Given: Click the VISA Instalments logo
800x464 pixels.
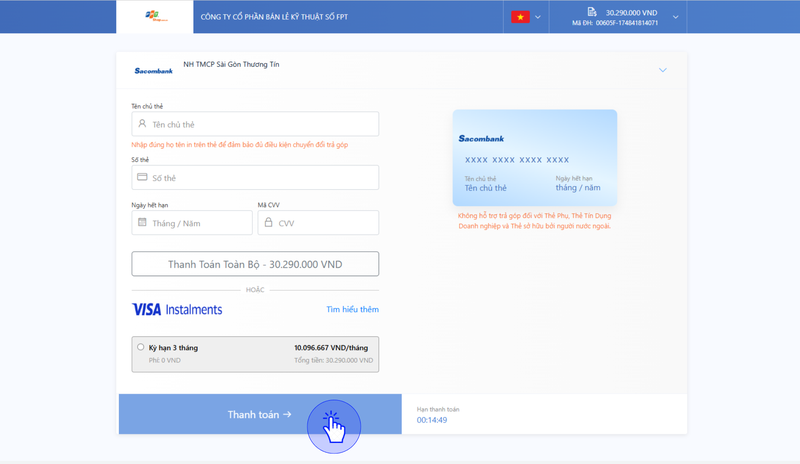Looking at the screenshot, I should point(177,309).
